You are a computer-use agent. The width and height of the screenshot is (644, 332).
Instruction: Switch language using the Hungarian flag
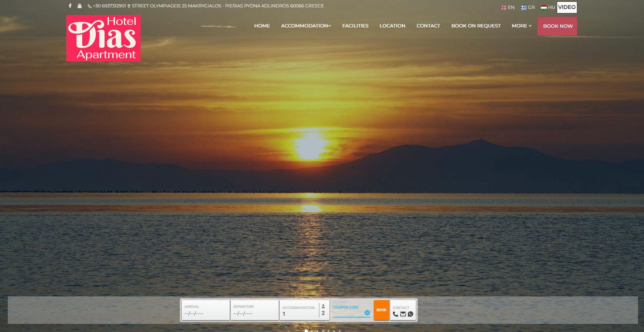544,7
